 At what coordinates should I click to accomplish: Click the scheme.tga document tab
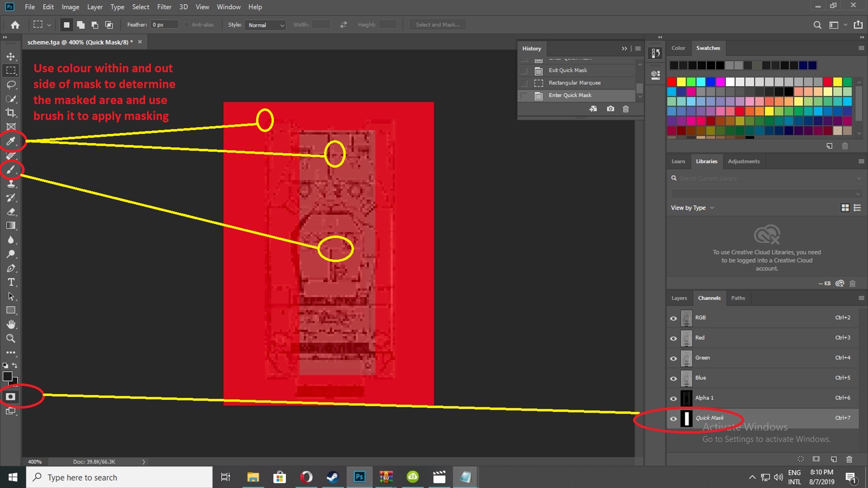(80, 42)
